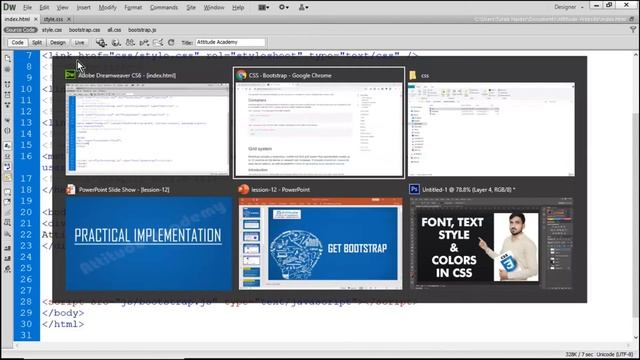640x360 pixels.
Task: Switch to the index.html document tab
Action: pos(17,19)
